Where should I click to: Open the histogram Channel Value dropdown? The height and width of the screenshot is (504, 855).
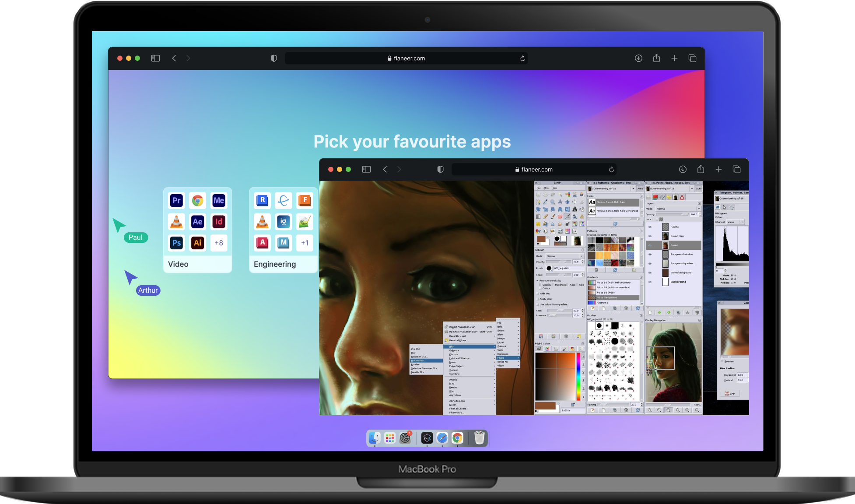coord(735,222)
